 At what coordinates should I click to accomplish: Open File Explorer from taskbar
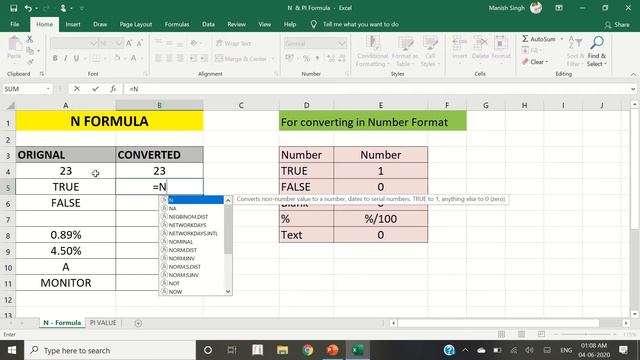coord(282,350)
